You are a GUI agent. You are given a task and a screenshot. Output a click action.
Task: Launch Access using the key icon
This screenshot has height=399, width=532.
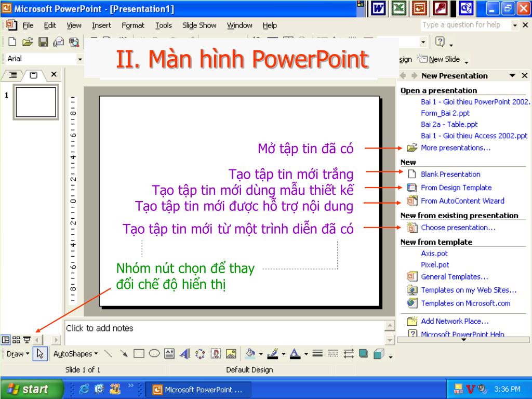[x=441, y=8]
